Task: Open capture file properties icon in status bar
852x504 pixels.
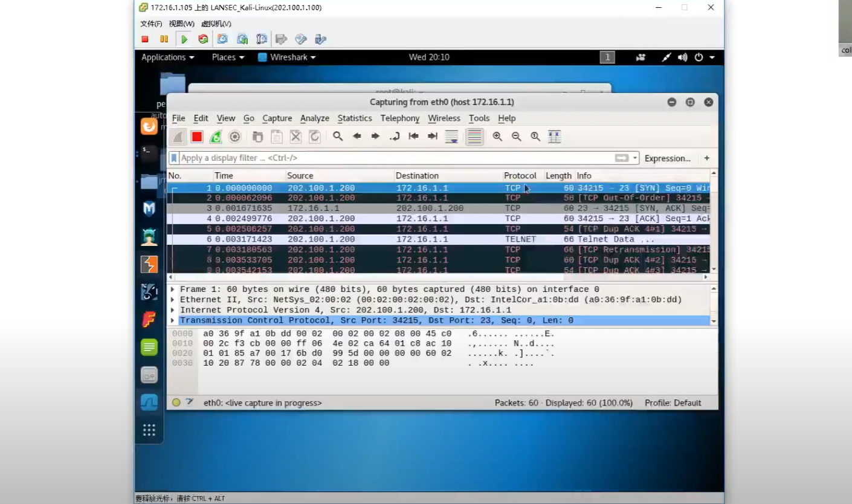Action: coord(190,402)
